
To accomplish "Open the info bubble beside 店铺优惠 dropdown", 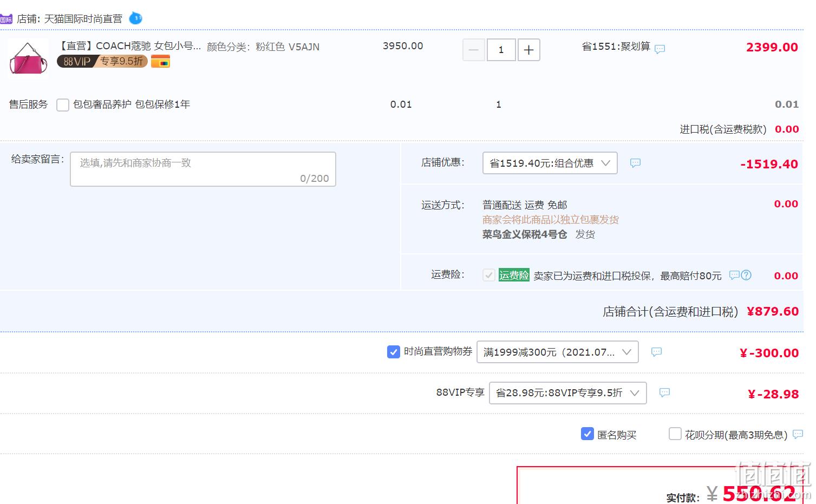I will (635, 163).
